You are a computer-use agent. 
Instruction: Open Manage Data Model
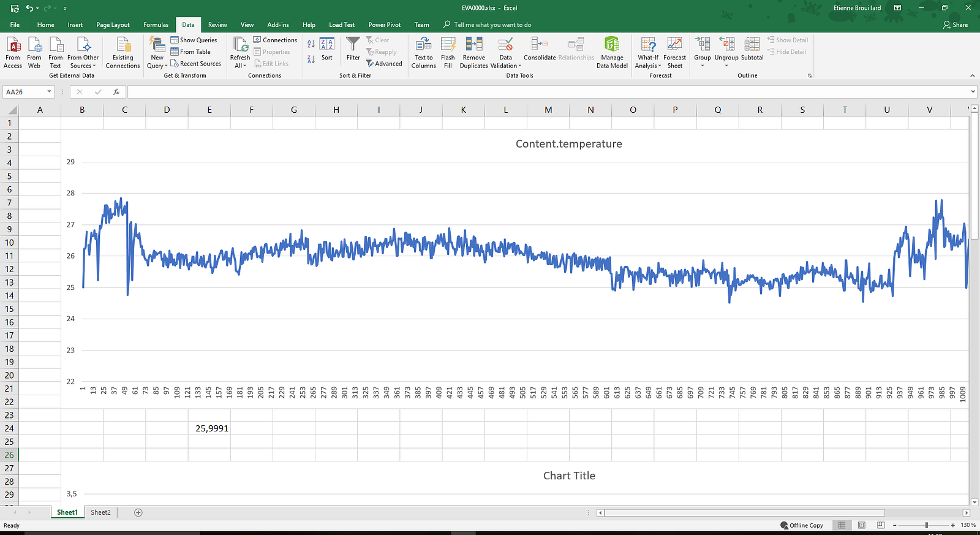[x=612, y=45]
